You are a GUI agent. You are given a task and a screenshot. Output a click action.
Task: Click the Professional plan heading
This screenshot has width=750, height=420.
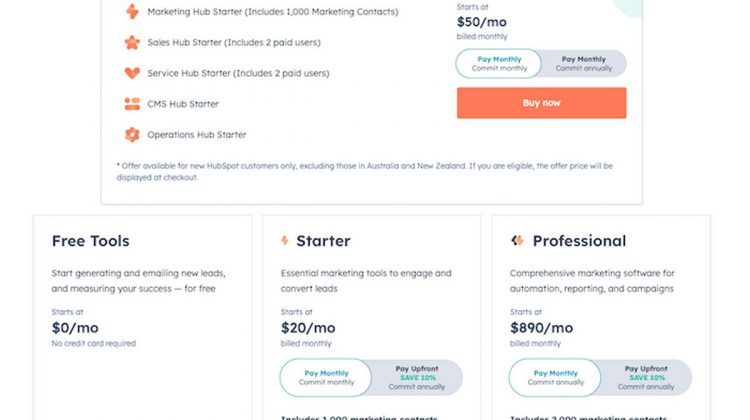click(x=579, y=241)
